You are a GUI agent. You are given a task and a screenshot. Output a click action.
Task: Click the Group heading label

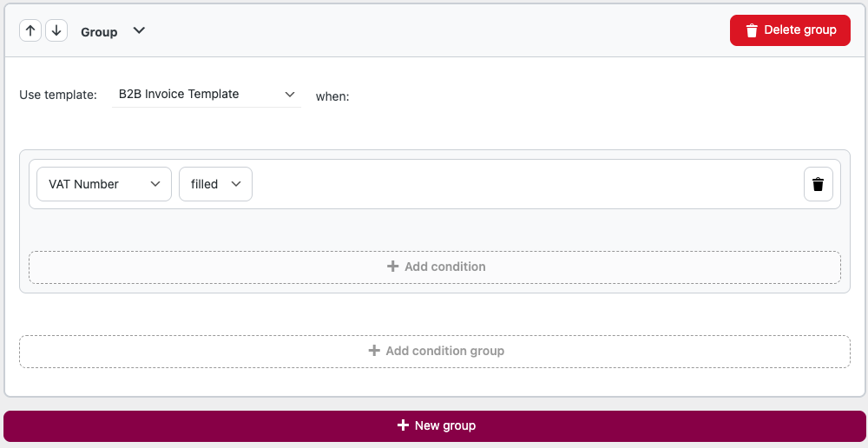(99, 32)
